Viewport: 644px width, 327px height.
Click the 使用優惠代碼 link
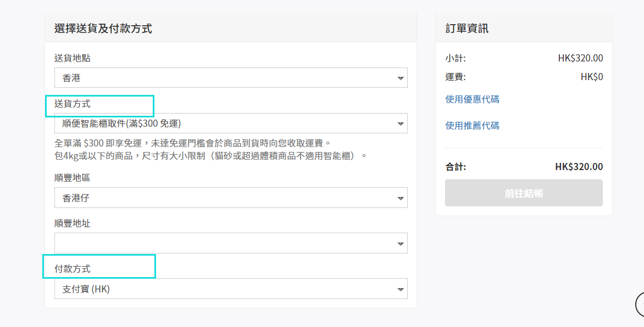tap(472, 99)
